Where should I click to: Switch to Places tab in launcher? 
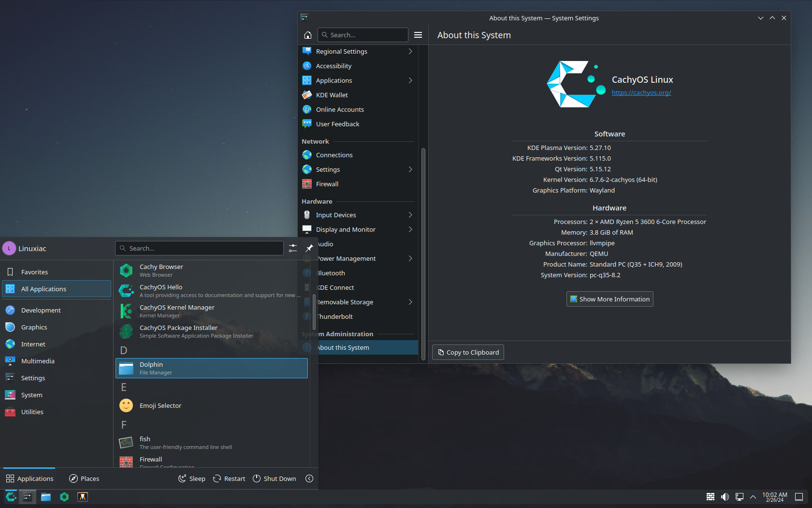(x=84, y=478)
